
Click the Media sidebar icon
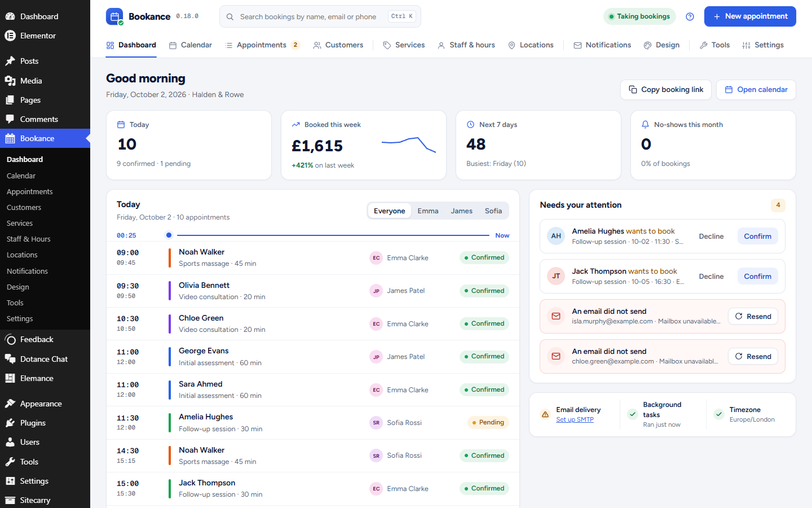coord(10,81)
